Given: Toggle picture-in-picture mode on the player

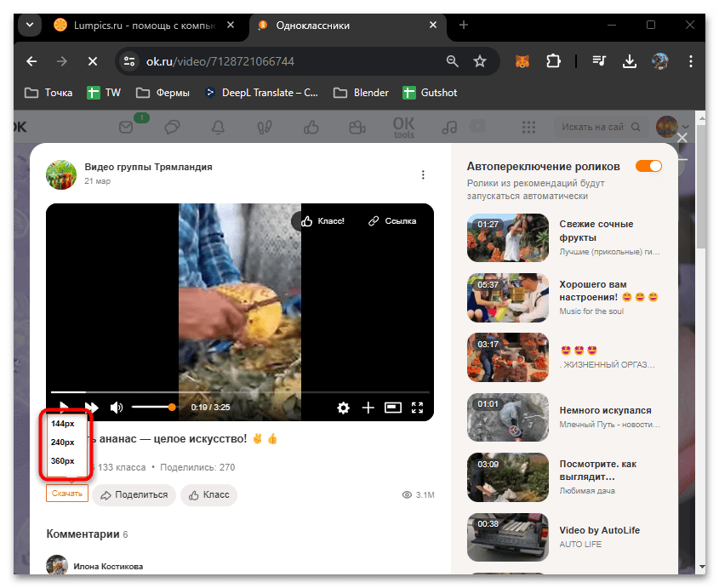Looking at the screenshot, I should tap(392, 408).
